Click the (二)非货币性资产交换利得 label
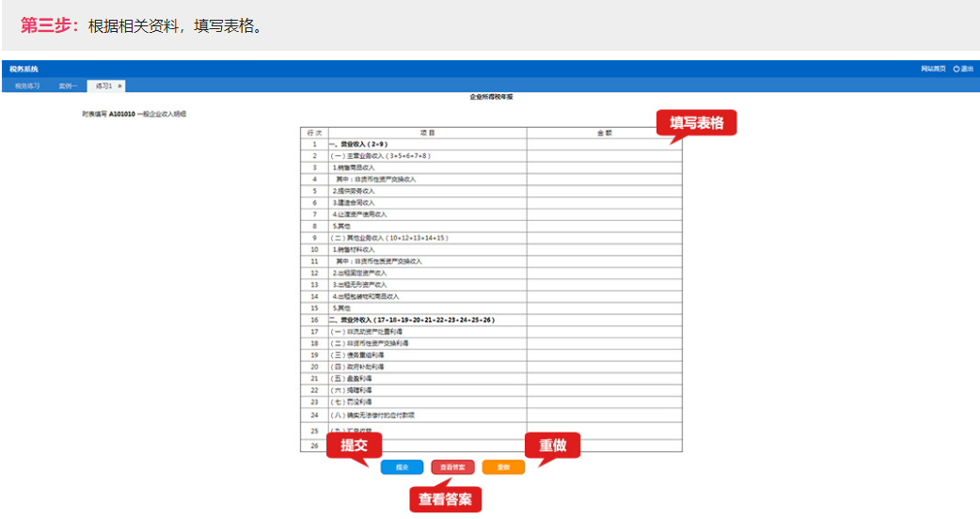The image size is (980, 519). pos(370,343)
